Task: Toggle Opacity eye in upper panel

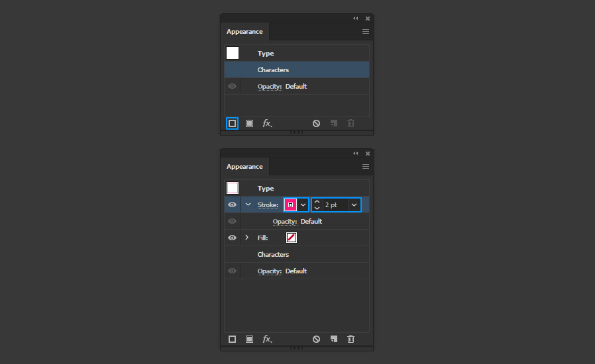Action: tap(232, 86)
